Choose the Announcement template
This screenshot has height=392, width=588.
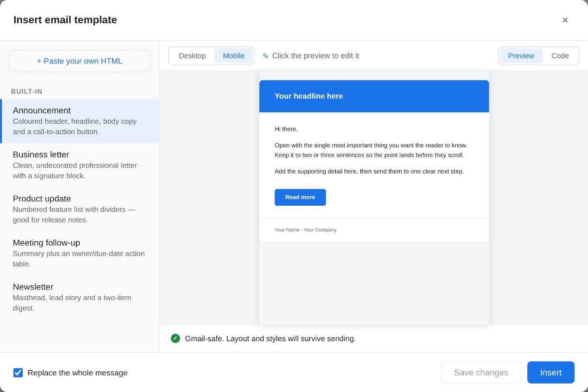[80, 121]
